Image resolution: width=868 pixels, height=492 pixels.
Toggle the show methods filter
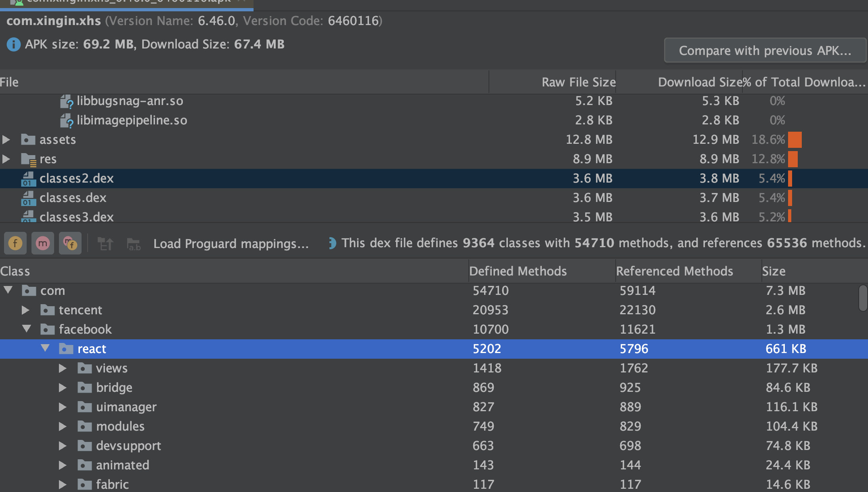(43, 243)
